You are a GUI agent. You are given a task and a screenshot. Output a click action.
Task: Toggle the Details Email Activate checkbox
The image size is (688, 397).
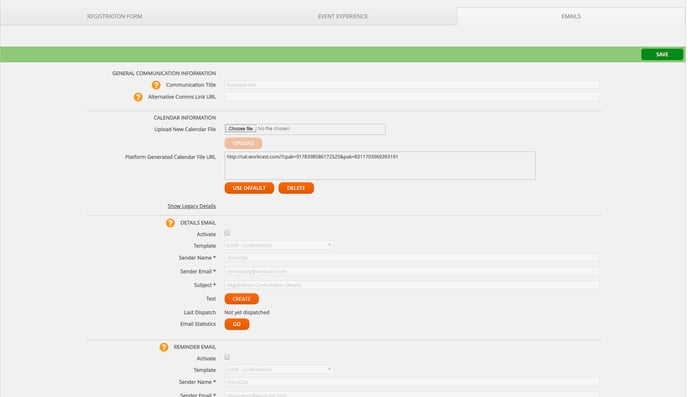click(227, 233)
